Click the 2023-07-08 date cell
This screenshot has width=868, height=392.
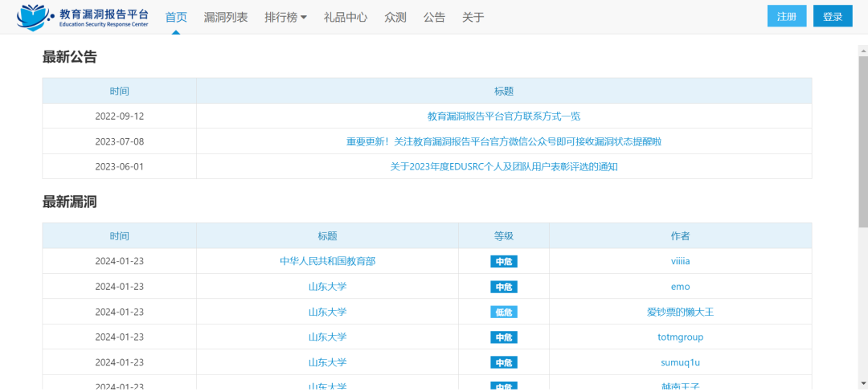[120, 141]
